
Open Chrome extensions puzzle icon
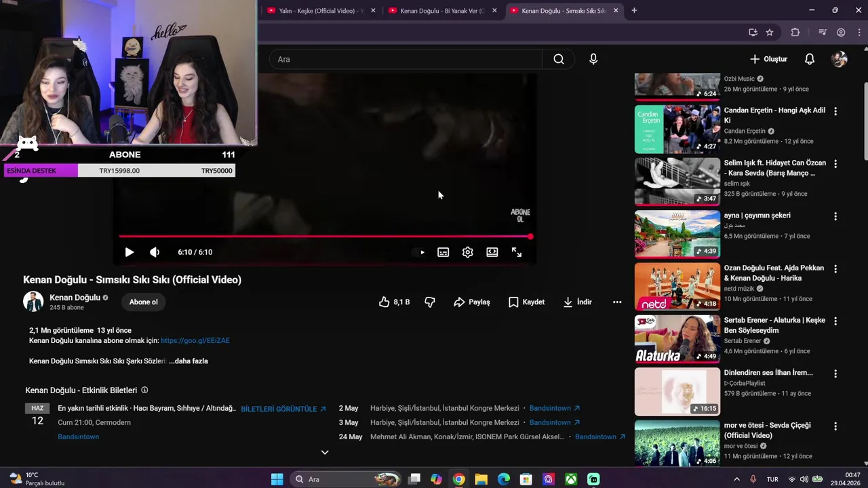click(x=795, y=32)
